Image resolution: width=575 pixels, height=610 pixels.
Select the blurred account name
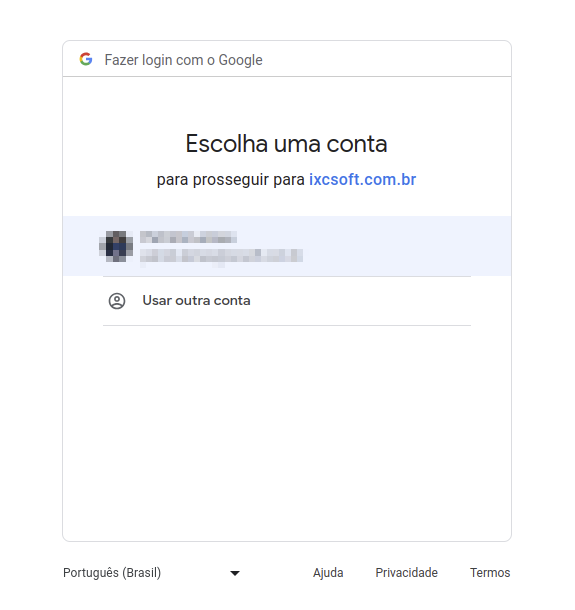(188, 237)
